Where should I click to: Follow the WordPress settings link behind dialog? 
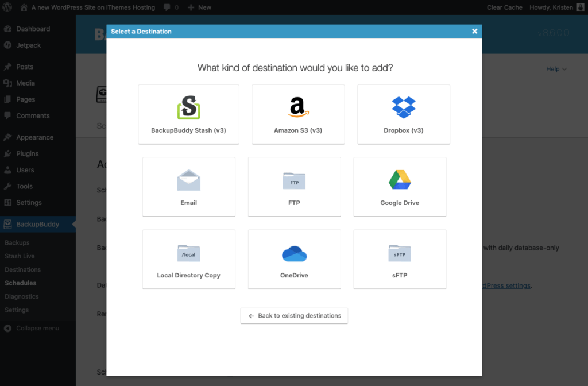point(506,286)
